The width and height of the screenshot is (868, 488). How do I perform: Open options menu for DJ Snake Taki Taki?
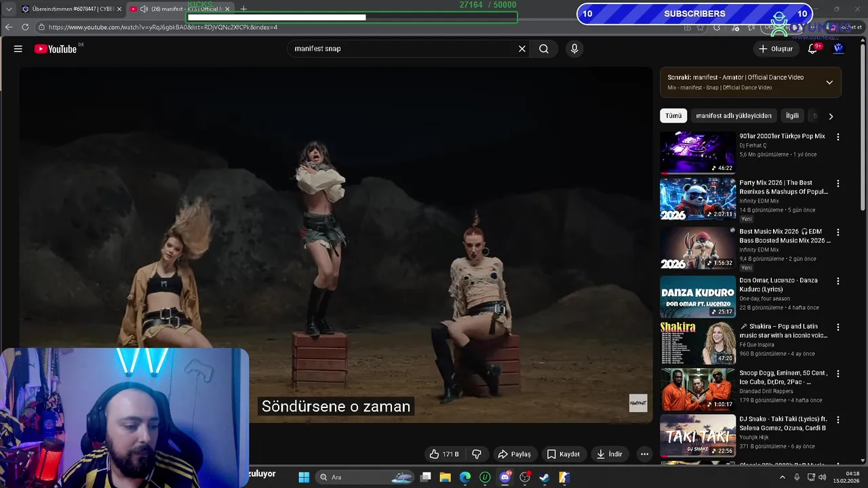[837, 420]
